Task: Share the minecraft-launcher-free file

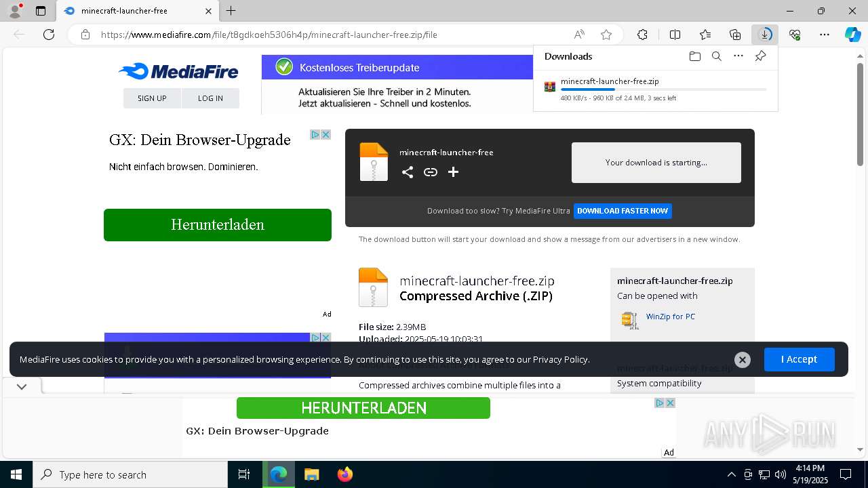Action: (x=408, y=172)
